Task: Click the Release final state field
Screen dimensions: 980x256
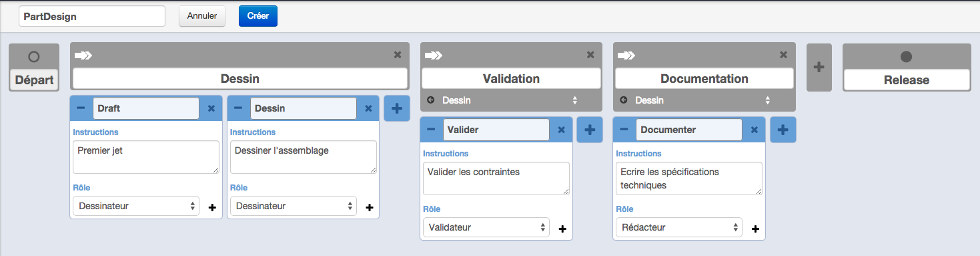Action: pyautogui.click(x=907, y=80)
